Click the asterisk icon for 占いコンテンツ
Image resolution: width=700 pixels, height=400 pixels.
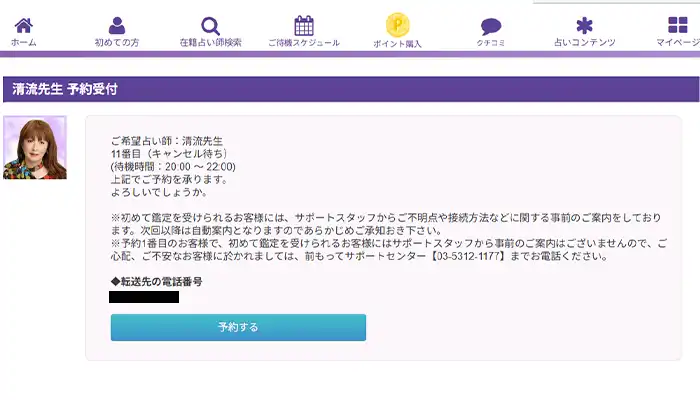point(584,26)
